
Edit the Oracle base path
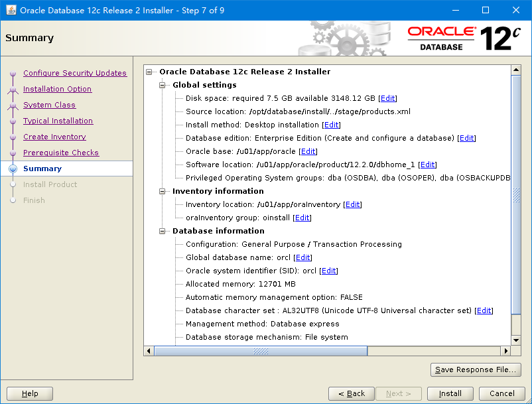(308, 151)
